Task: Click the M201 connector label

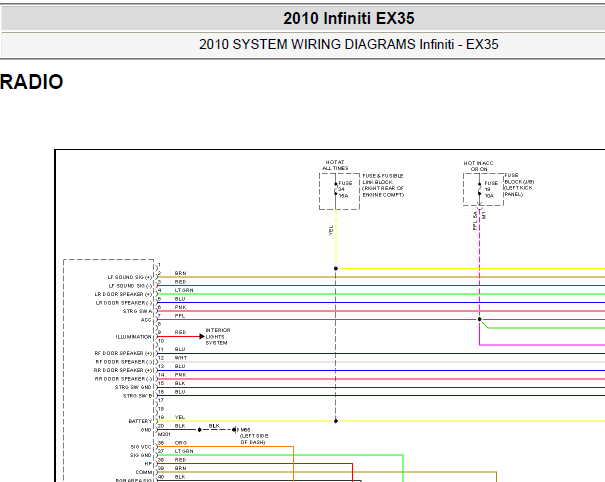Action: coord(164,434)
